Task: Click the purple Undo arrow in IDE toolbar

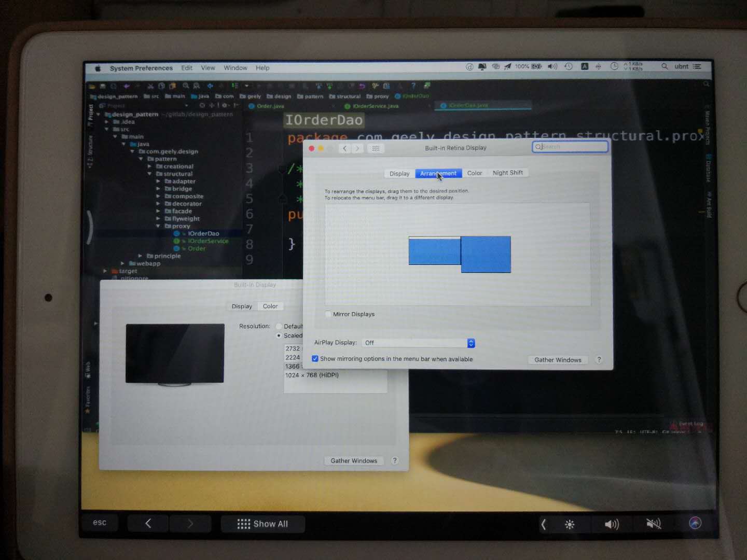Action: pos(127,86)
